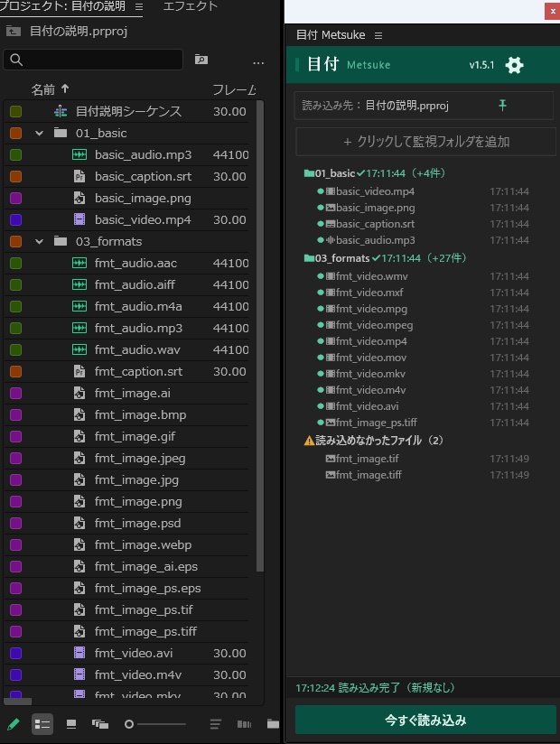Screen dimensions: 560x744
Task: Click the basic_video.mp4 video clip icon
Action: point(79,219)
